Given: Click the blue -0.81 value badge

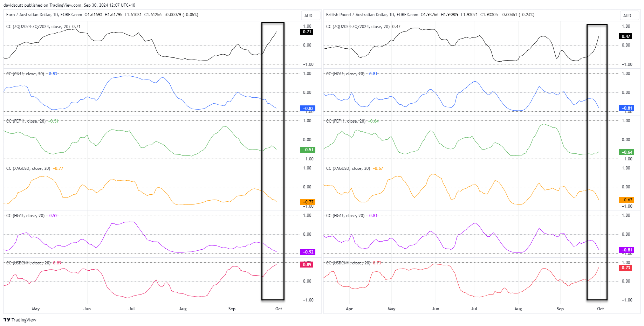Looking at the screenshot, I should tap(627, 108).
